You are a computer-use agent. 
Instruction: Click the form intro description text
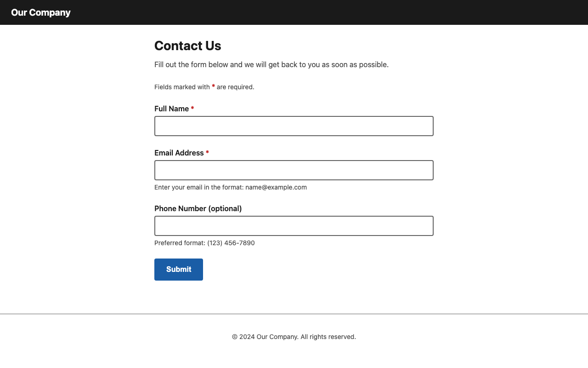(271, 64)
